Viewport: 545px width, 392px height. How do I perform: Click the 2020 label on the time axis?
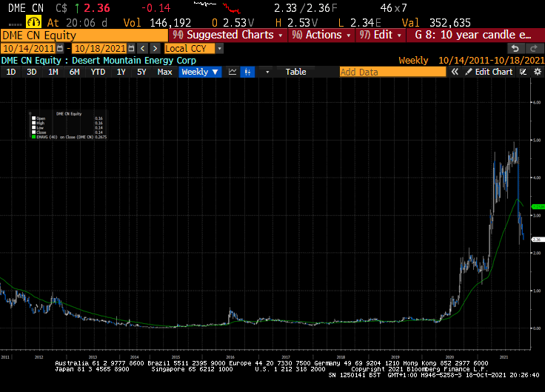pos(449,357)
